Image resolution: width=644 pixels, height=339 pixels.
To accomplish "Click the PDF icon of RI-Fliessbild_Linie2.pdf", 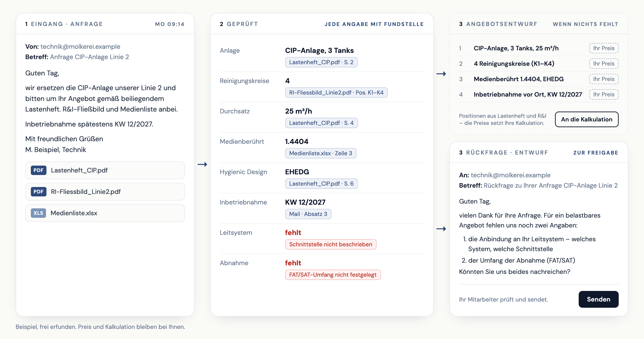I will [x=38, y=192].
